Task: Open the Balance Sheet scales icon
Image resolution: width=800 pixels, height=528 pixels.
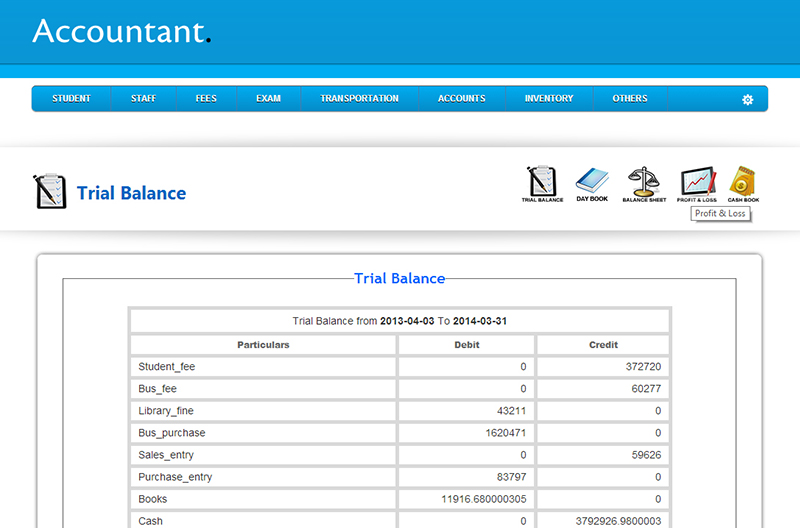Action: pos(644,183)
